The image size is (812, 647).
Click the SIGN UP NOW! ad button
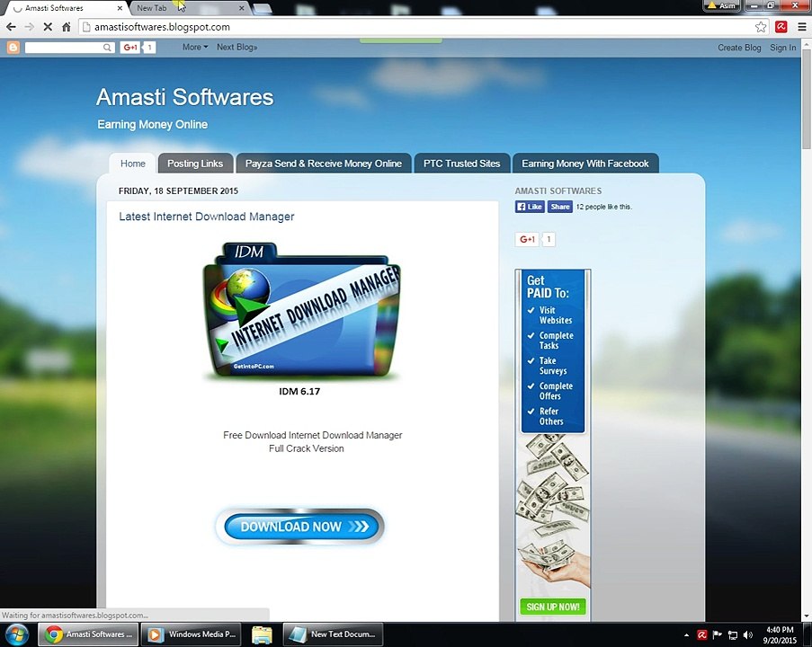coord(552,607)
